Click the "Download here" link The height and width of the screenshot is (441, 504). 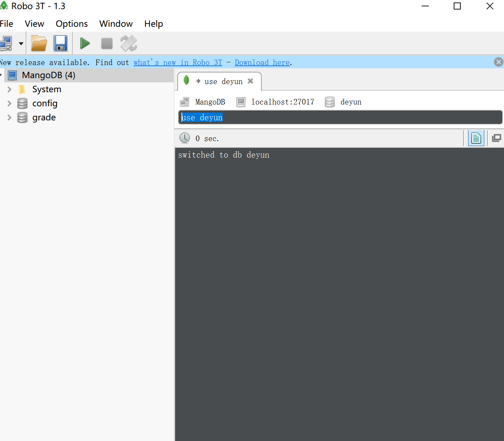262,63
